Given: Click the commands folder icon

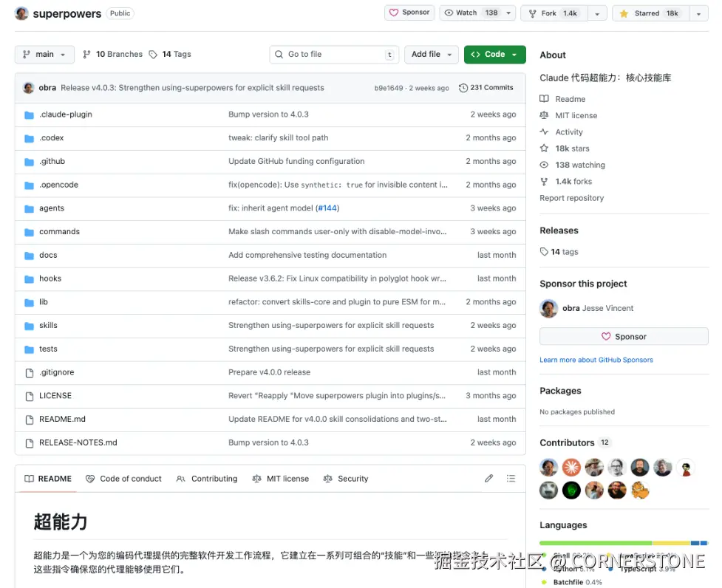Looking at the screenshot, I should pos(29,232).
